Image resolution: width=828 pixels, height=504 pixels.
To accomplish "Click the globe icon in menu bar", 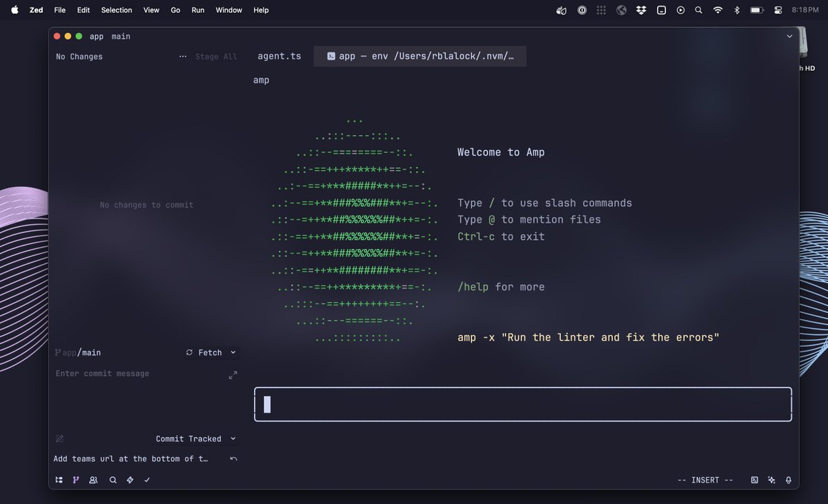I will click(621, 10).
